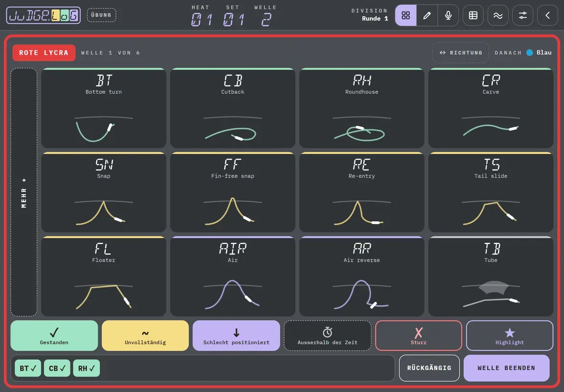
Task: Open the Heat number selector
Action: tap(201, 16)
